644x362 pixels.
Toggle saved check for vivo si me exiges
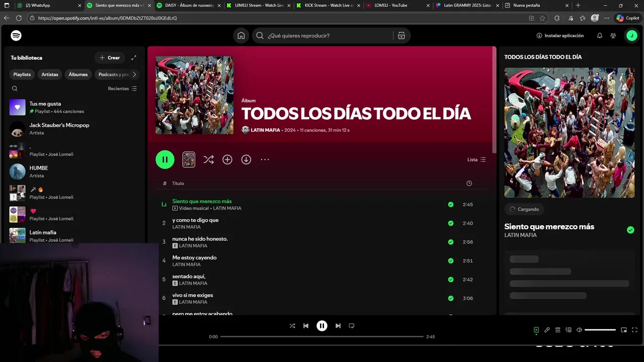tap(451, 298)
